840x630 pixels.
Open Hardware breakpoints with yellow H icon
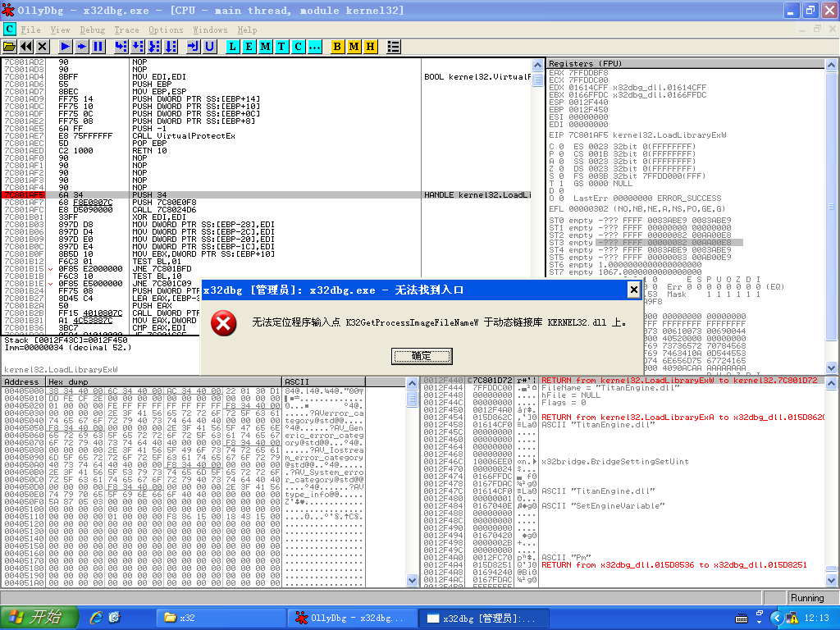tap(370, 47)
